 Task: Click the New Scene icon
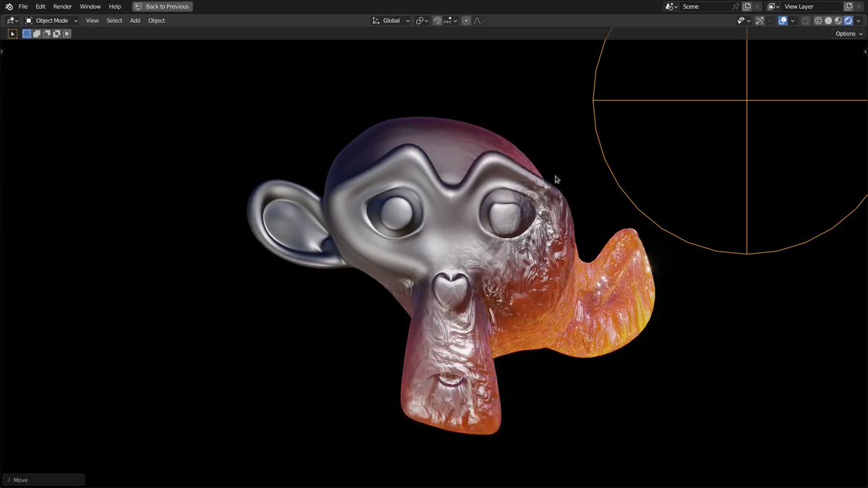(x=746, y=7)
